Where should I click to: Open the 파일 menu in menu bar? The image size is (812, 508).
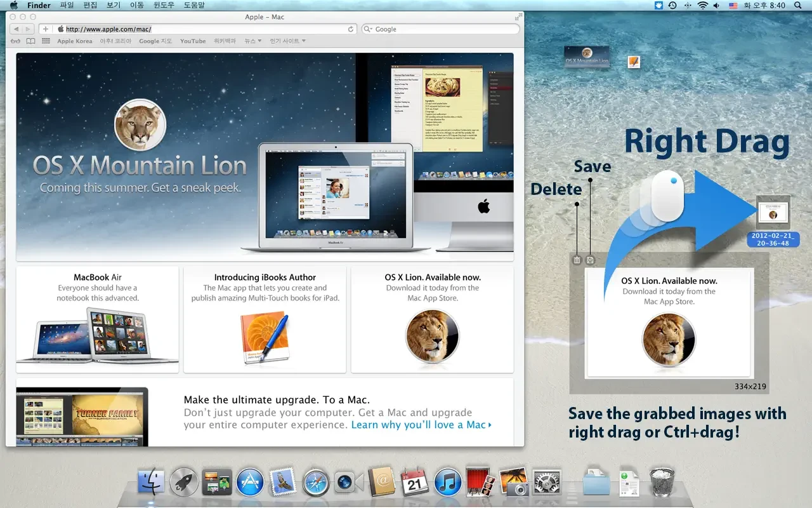[x=67, y=6]
